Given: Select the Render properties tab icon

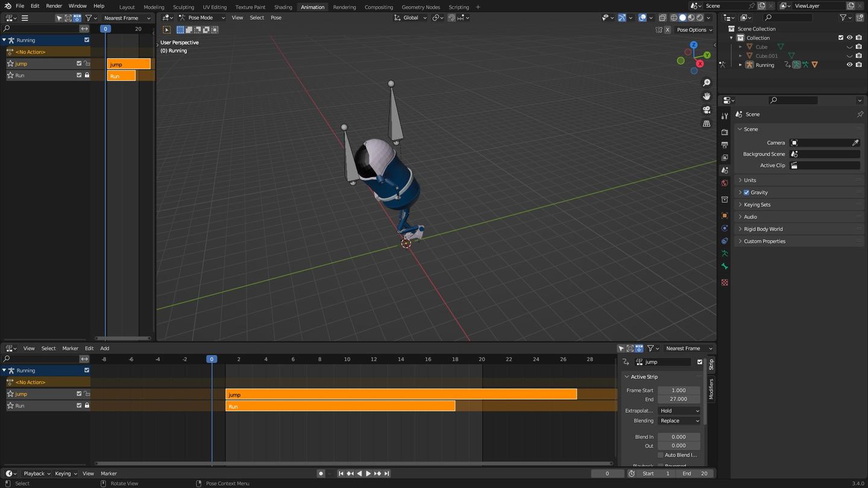Looking at the screenshot, I should pyautogui.click(x=725, y=132).
